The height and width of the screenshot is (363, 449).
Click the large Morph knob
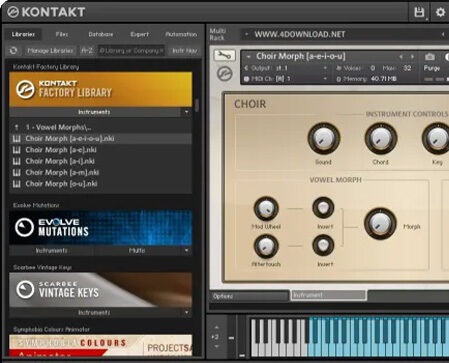(x=380, y=224)
